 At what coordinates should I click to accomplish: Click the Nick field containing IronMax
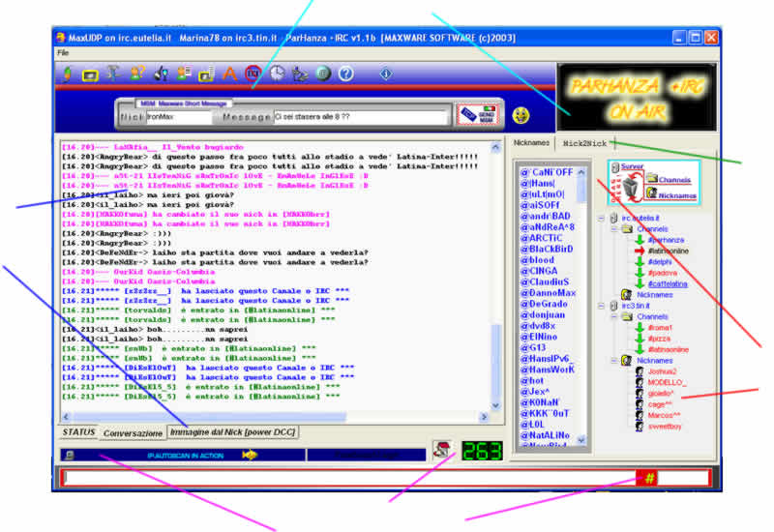[179, 117]
